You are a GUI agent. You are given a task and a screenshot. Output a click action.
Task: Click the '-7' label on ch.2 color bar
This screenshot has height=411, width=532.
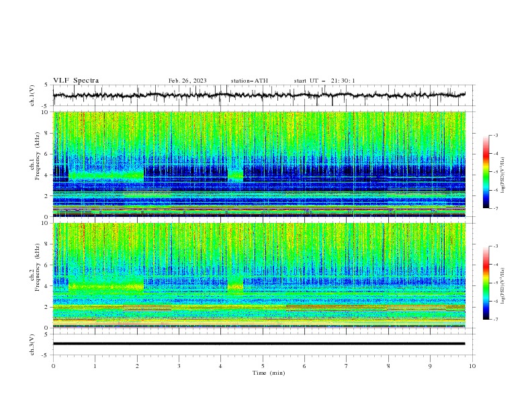[496, 320]
